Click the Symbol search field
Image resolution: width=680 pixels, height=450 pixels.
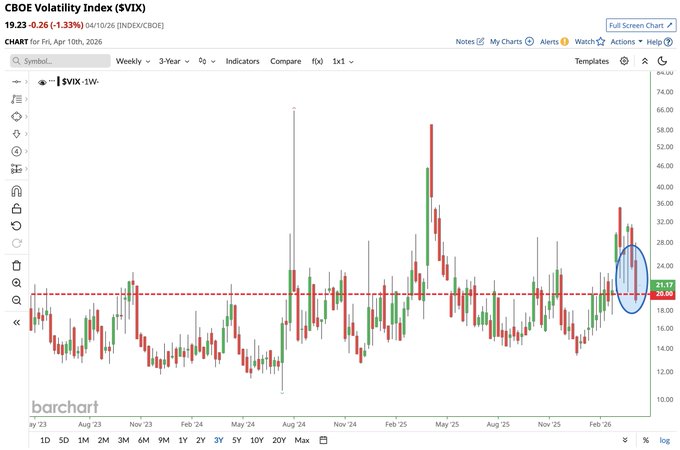[60, 61]
